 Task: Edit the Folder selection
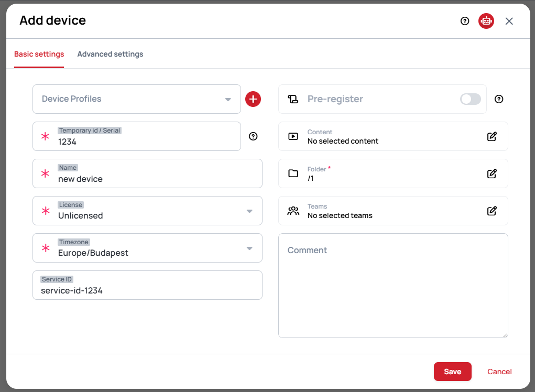[492, 173]
